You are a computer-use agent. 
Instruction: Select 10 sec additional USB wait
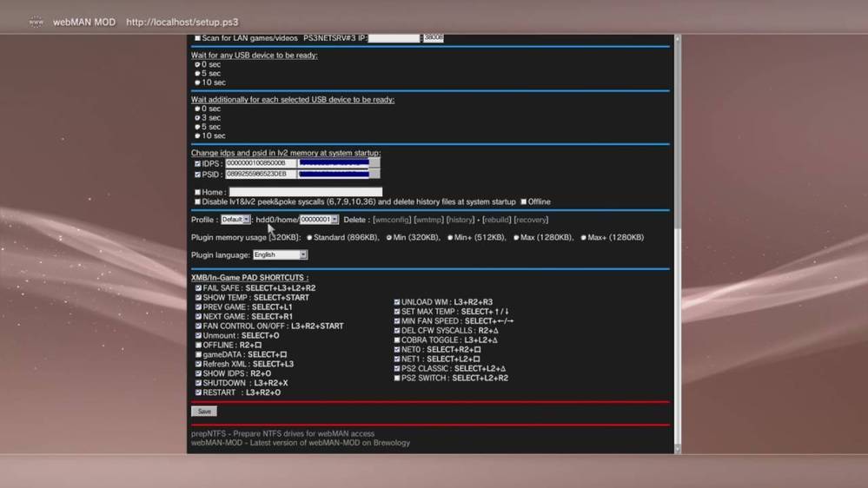(x=197, y=135)
